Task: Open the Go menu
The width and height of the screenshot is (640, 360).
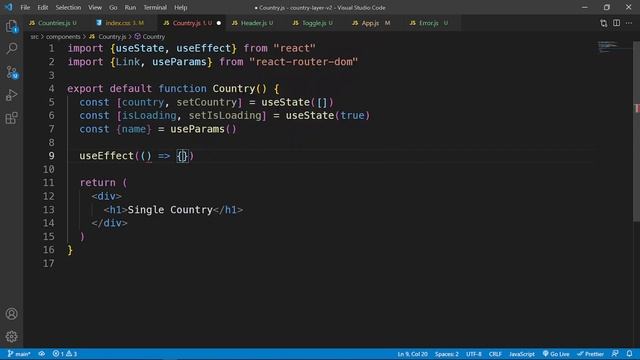Action: tap(113, 7)
